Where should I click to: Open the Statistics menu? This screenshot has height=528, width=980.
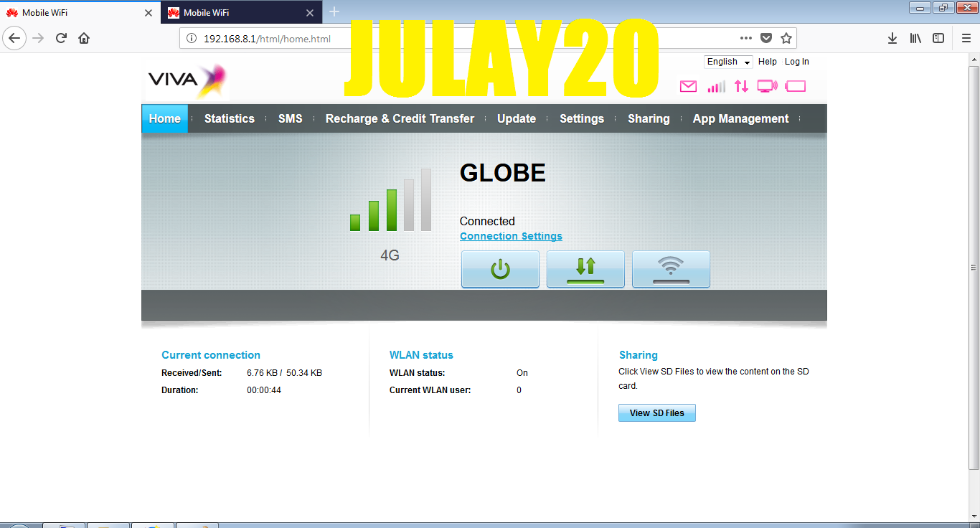[x=230, y=118]
